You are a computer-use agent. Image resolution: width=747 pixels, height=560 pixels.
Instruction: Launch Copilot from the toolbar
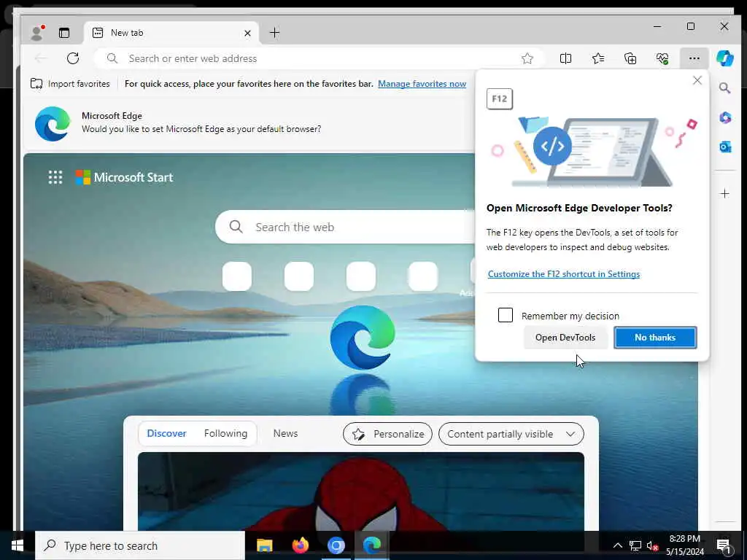(x=724, y=58)
